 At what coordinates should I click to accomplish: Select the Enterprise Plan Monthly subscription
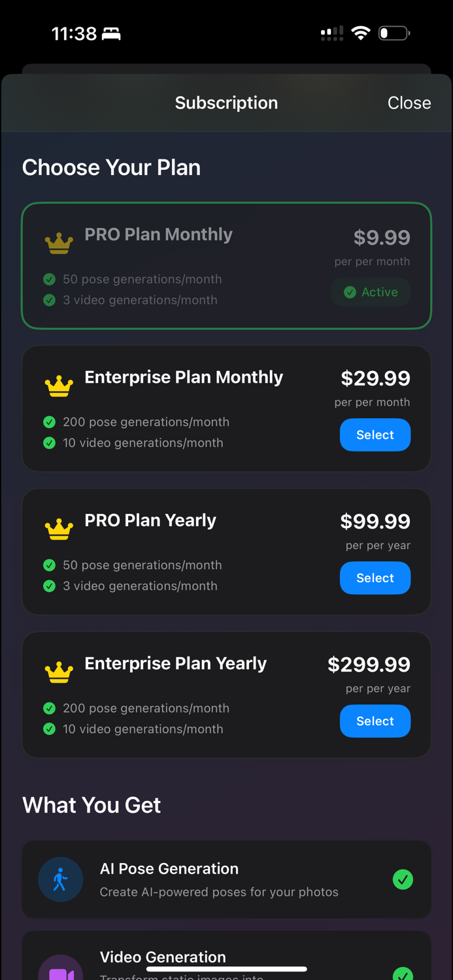pyautogui.click(x=375, y=435)
